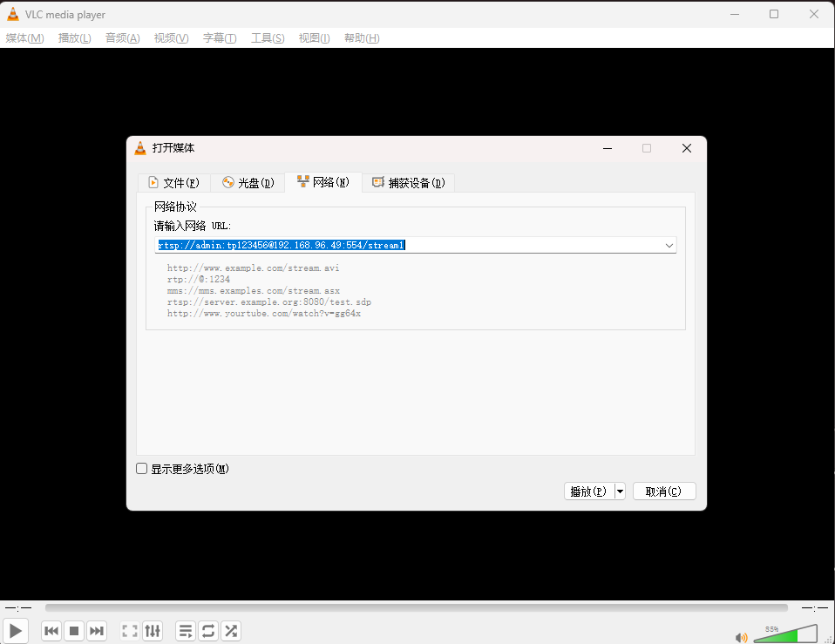Click the VLC cone icon in main title bar
The height and width of the screenshot is (644, 835).
tap(13, 14)
